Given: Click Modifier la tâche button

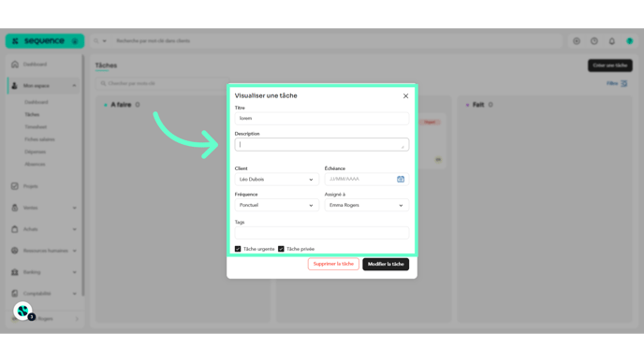Looking at the screenshot, I should coord(386,264).
